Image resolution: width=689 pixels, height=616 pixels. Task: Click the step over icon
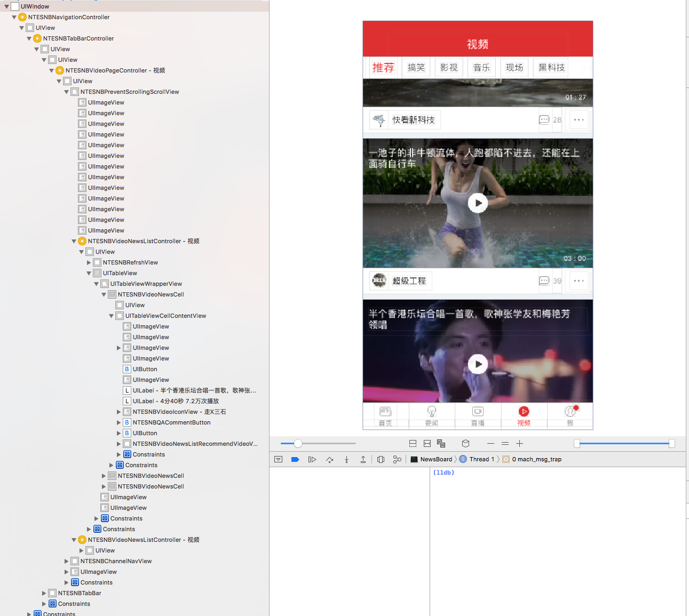pos(329,459)
